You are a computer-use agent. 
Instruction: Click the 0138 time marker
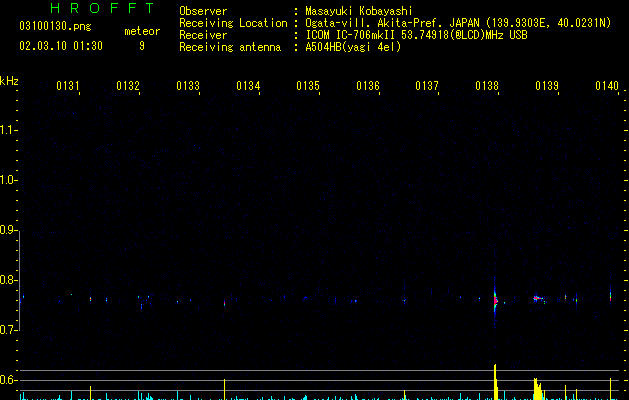[x=487, y=86]
